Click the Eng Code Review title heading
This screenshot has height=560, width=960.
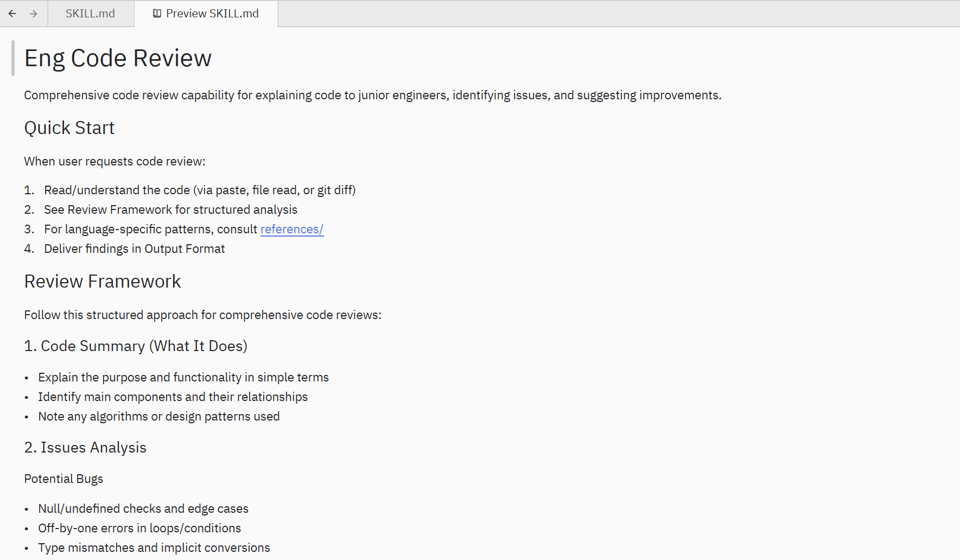[x=118, y=58]
